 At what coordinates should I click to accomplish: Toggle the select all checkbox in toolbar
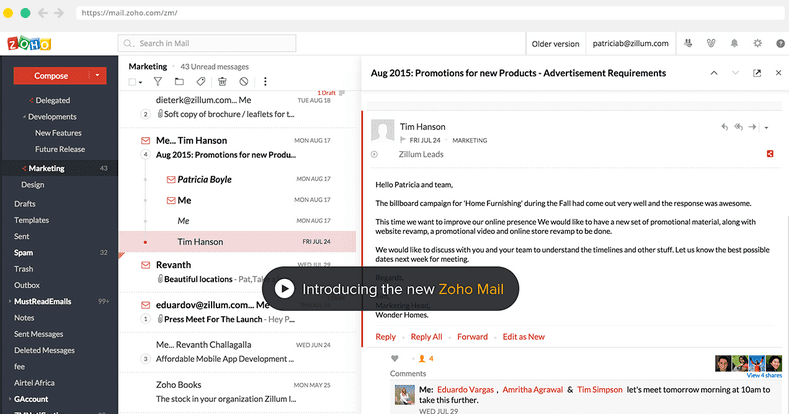point(132,81)
